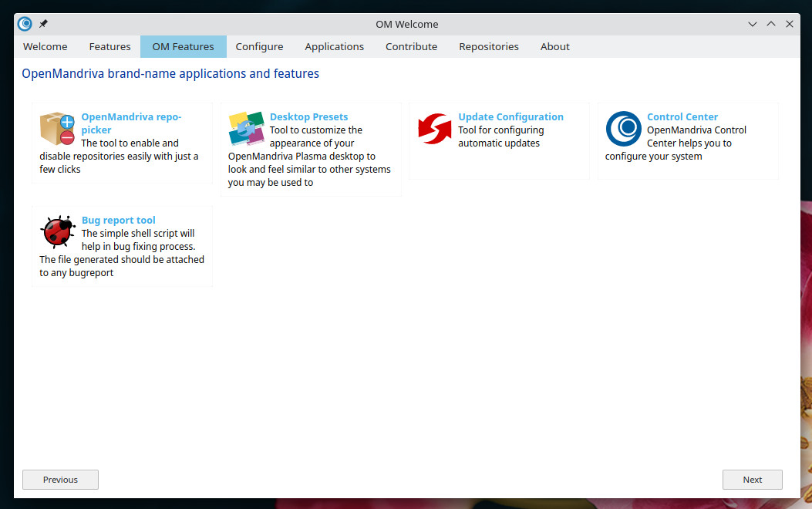
Task: Switch to the Contribute tab
Action: (x=411, y=46)
